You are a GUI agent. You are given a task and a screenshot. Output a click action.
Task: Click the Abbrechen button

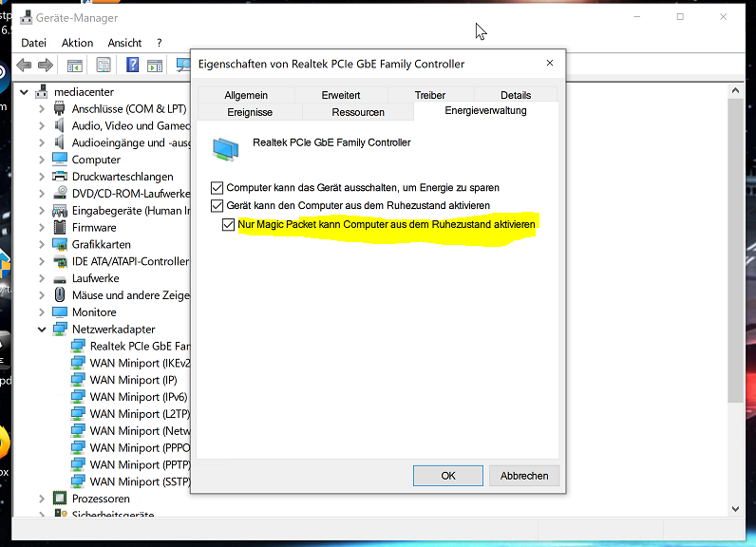click(x=524, y=476)
